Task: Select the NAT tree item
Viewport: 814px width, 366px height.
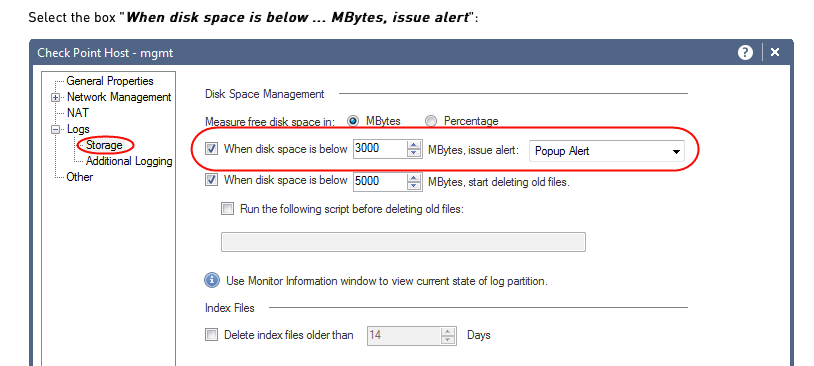Action: 78,113
